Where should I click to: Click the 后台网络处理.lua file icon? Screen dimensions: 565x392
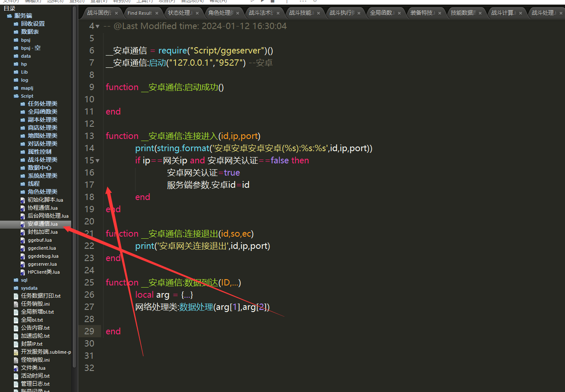[x=23, y=216]
